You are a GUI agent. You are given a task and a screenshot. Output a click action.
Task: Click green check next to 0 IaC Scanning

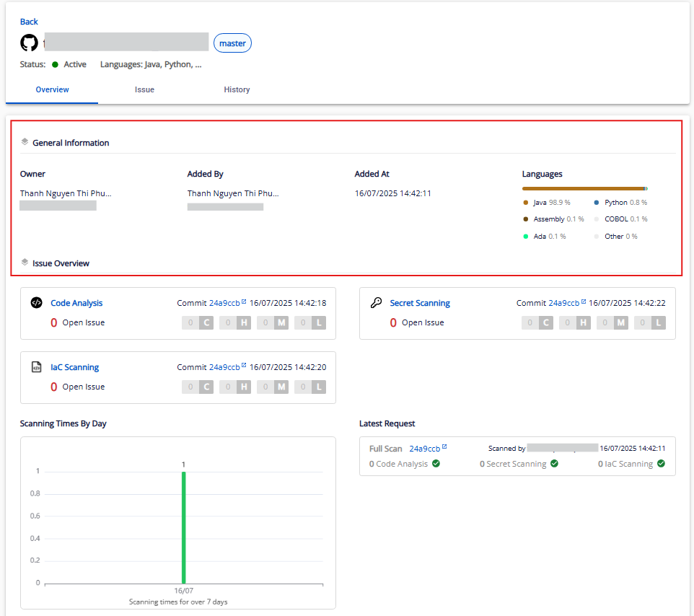click(x=662, y=463)
